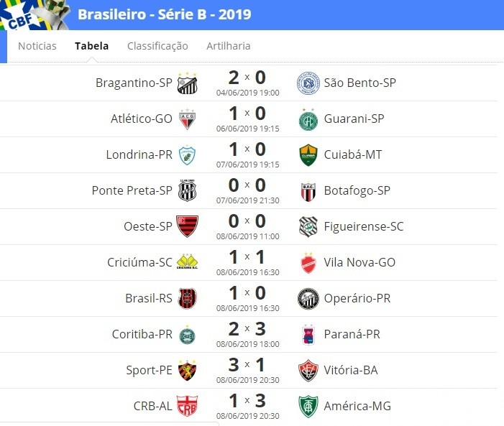
Task: Click the Brasileiro - Série B - 2019 title
Action: coord(164,14)
